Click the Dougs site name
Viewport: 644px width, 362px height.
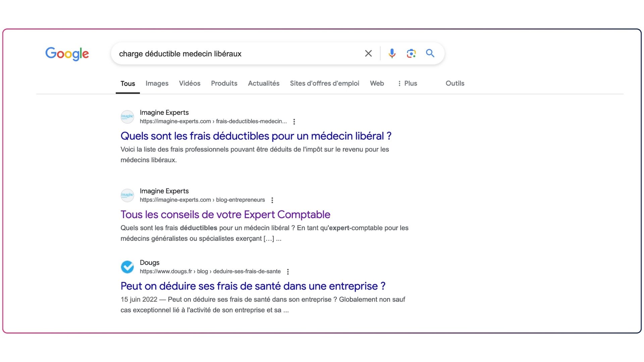tap(150, 263)
